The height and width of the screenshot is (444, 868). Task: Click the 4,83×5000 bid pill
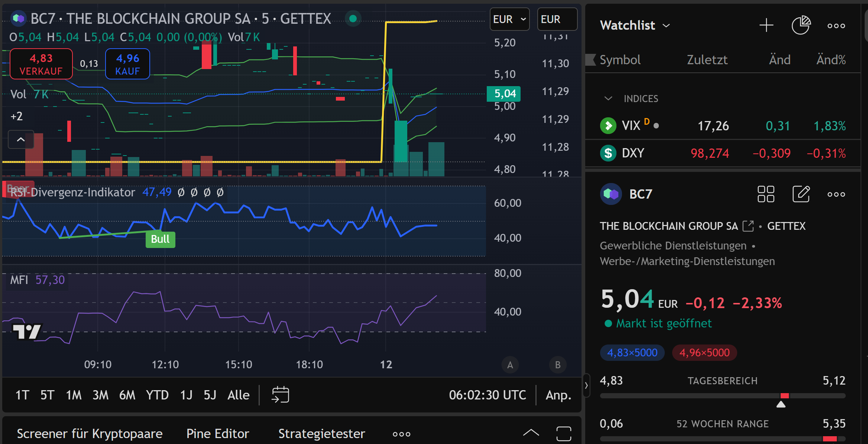click(x=632, y=352)
